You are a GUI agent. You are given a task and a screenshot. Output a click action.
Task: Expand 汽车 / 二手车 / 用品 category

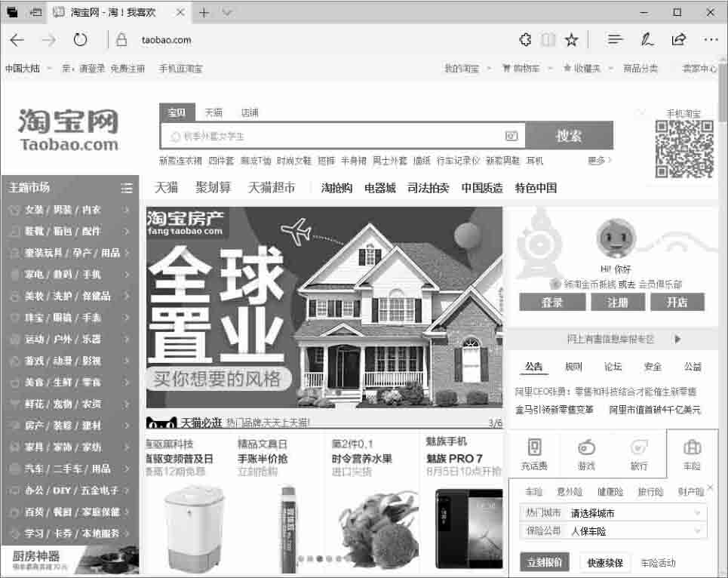(70, 469)
